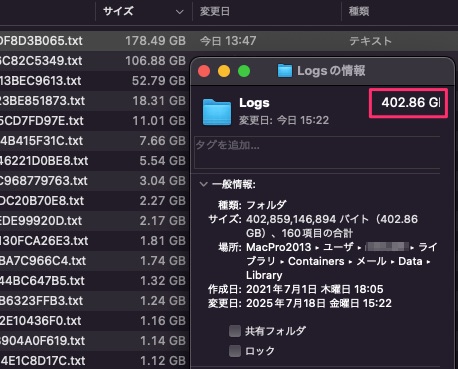
Task: Select file ending 0F8D3B065.txt
Action: 41,41
